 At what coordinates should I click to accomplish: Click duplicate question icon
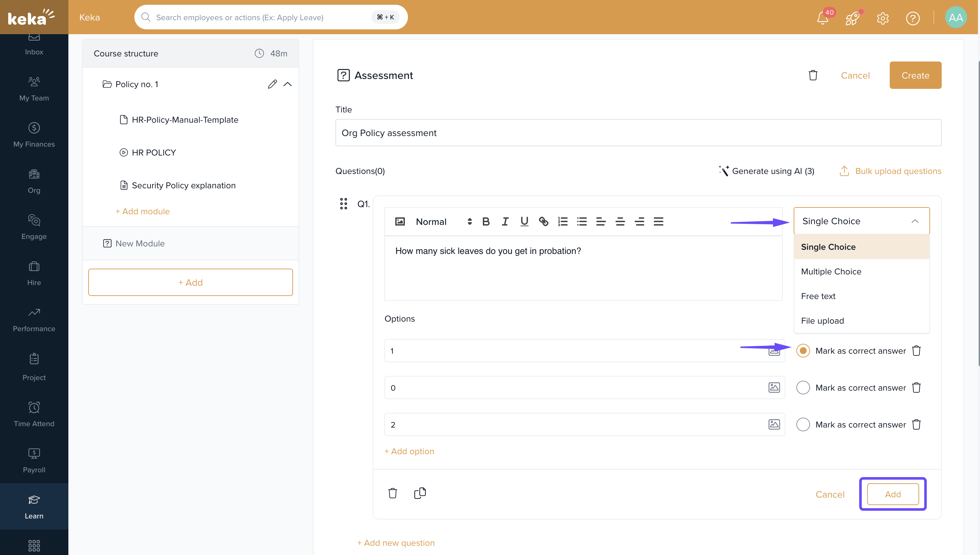pyautogui.click(x=420, y=493)
